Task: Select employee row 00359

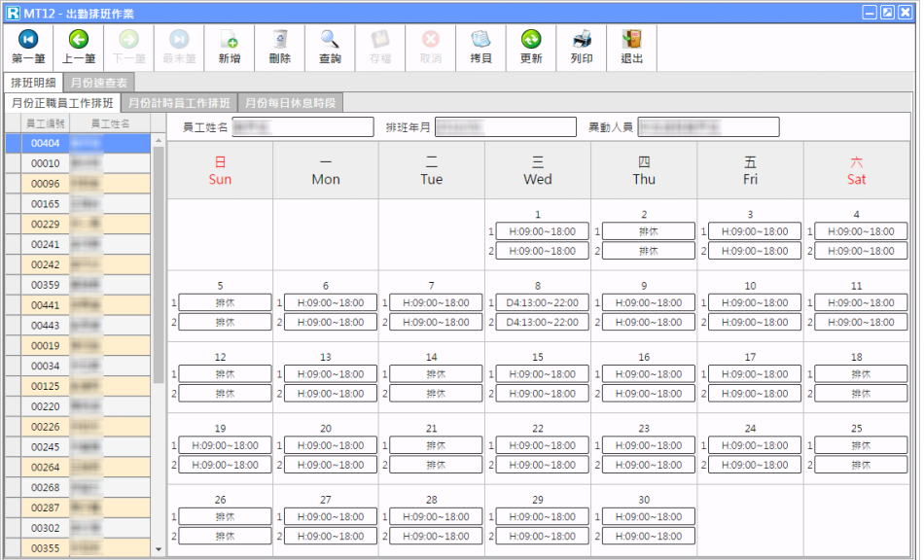Action: click(x=78, y=285)
